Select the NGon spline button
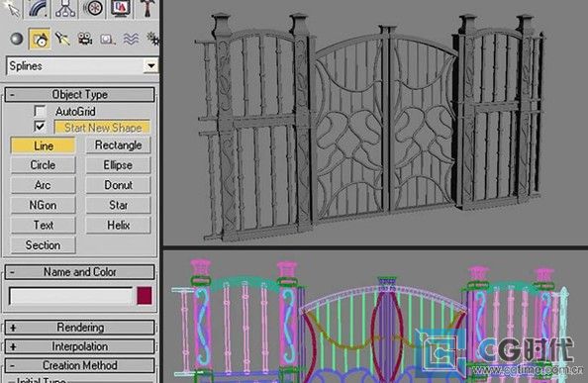The height and width of the screenshot is (383, 588). click(x=44, y=206)
